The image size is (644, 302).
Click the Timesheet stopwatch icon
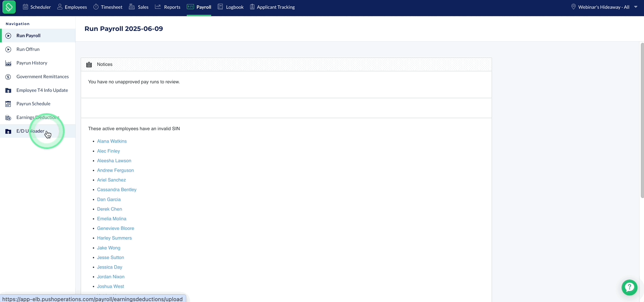point(96,7)
